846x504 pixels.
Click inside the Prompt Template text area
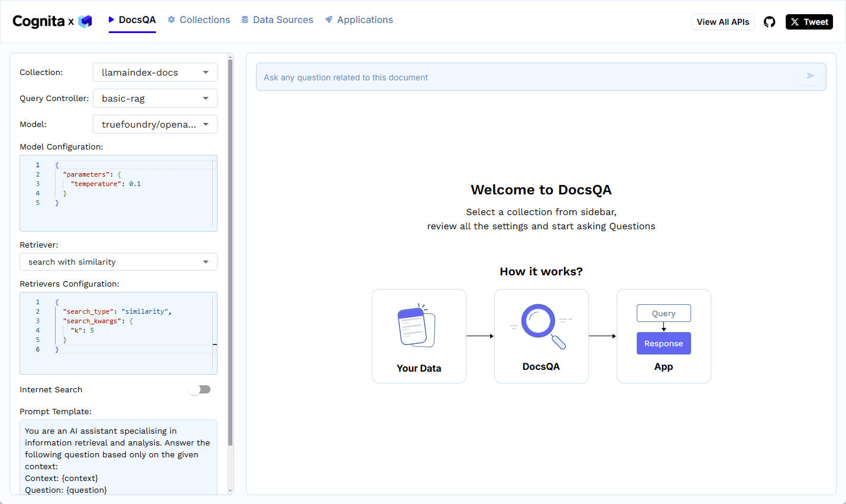118,457
